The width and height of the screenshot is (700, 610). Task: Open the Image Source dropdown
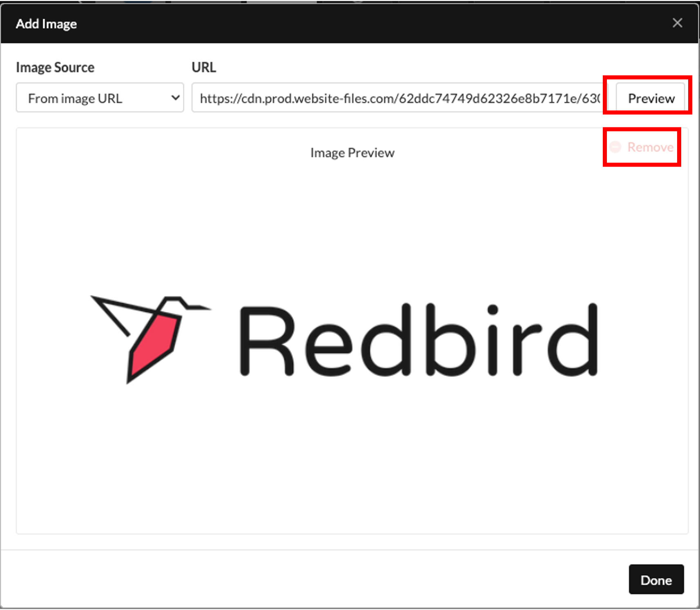pos(100,98)
